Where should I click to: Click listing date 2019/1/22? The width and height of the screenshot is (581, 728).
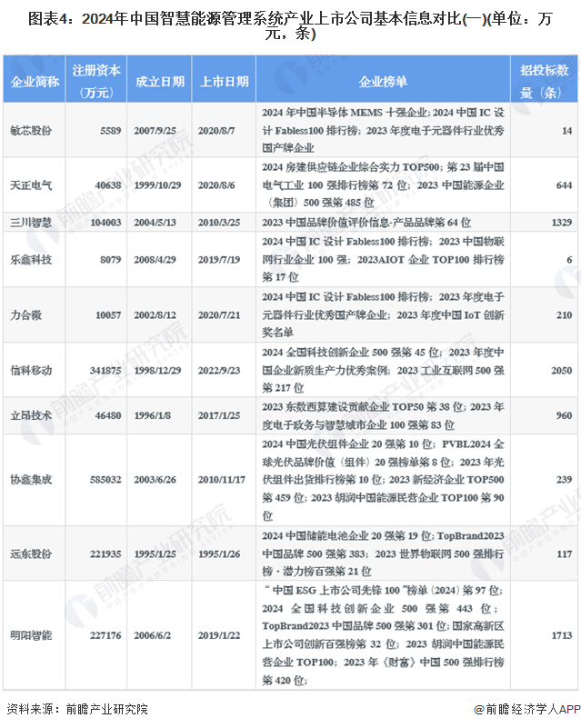(219, 635)
